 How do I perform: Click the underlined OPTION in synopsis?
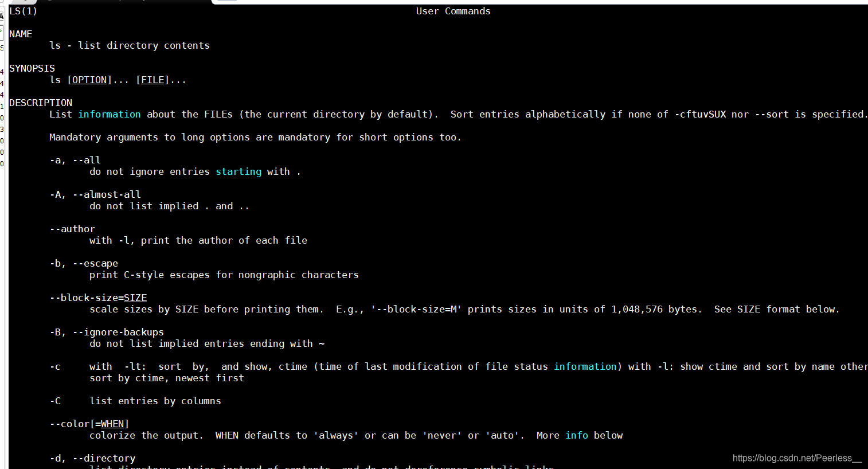tap(89, 80)
